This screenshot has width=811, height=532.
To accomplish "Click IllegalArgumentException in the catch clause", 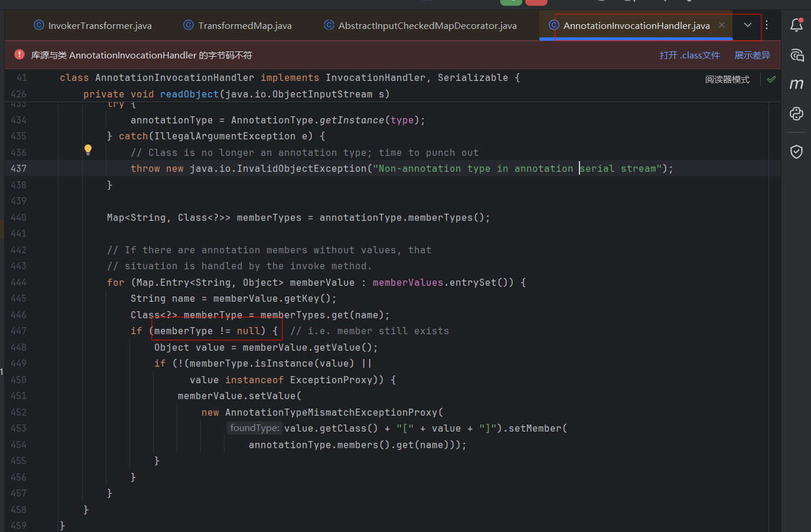I will [x=224, y=136].
